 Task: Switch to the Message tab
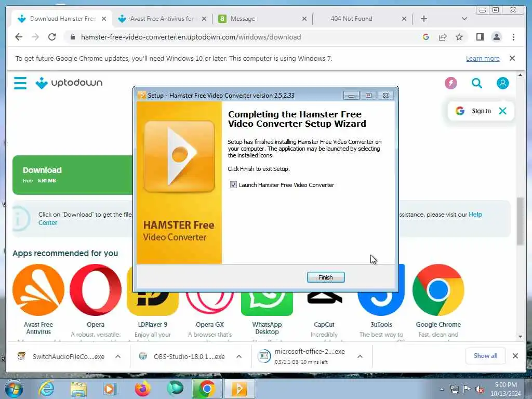coord(243,19)
